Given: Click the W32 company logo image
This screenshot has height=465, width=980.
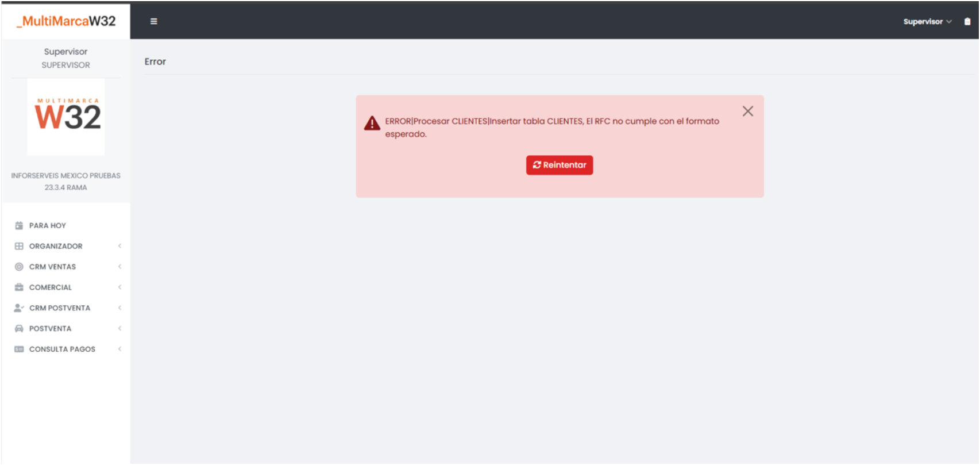Looking at the screenshot, I should click(x=66, y=117).
